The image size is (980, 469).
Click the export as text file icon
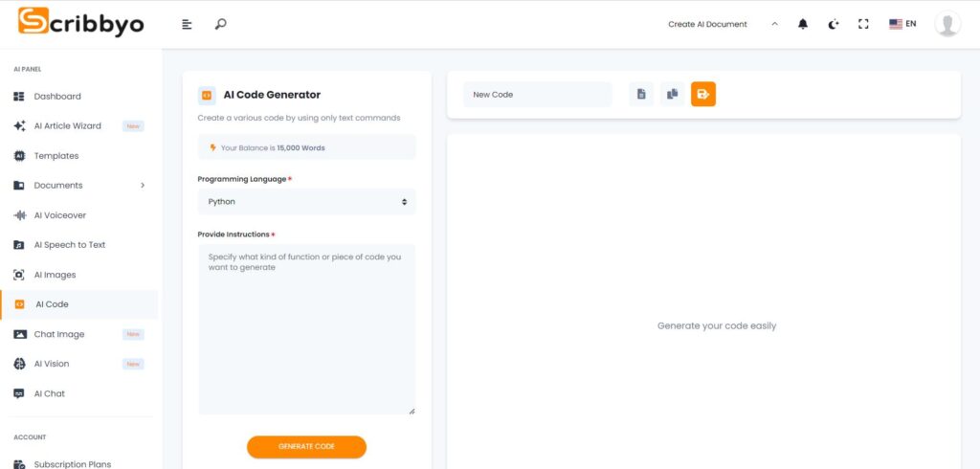point(640,94)
